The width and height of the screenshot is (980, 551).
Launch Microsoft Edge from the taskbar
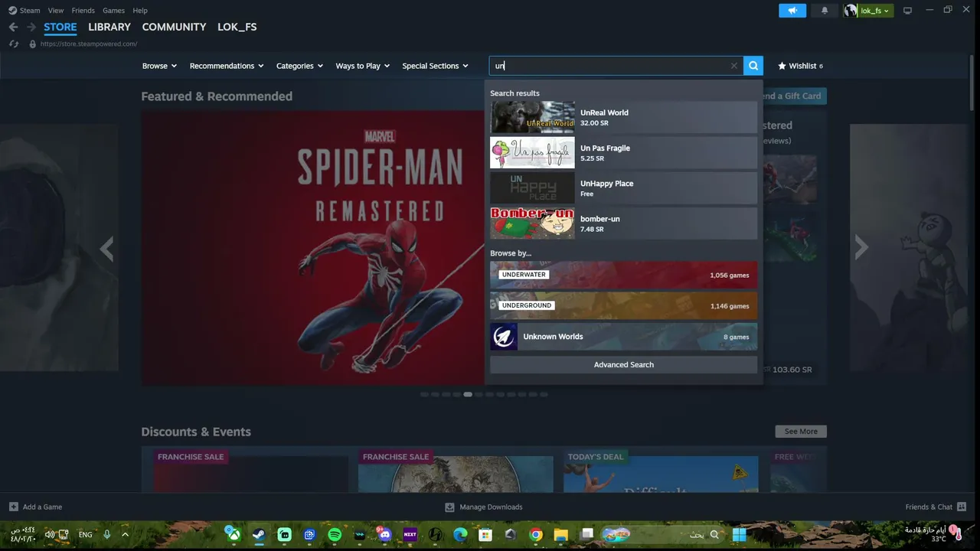[460, 535]
